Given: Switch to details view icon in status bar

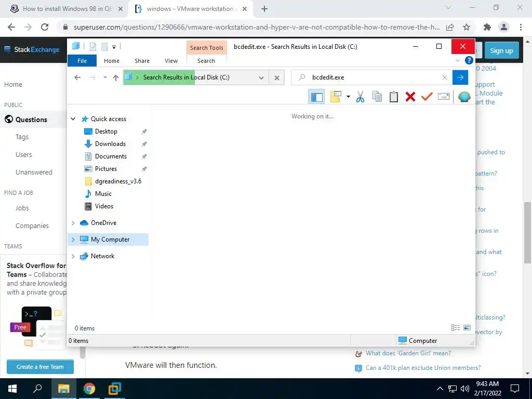Looking at the screenshot, I should tap(455, 327).
